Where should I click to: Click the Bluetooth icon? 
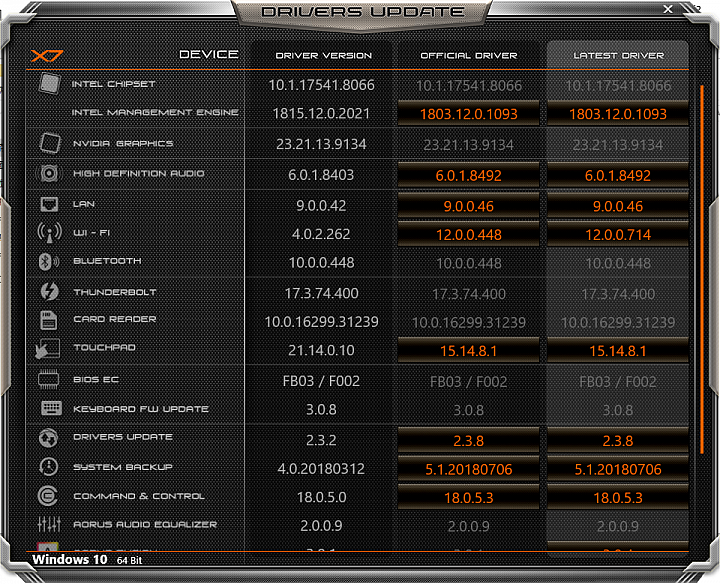[x=48, y=261]
